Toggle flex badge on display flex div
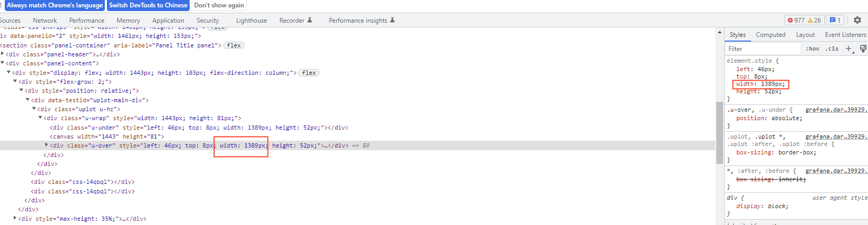Screen dimensions: 868x225 click(x=309, y=73)
